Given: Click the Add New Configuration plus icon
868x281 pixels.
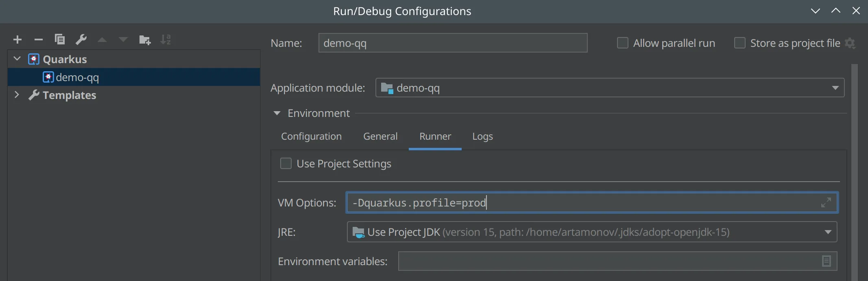Looking at the screenshot, I should pyautogui.click(x=17, y=40).
